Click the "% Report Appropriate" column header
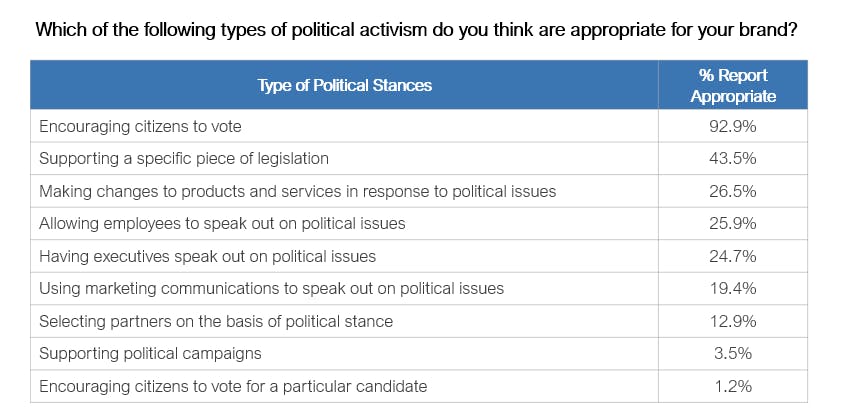Image resolution: width=844 pixels, height=420 pixels. click(x=733, y=85)
